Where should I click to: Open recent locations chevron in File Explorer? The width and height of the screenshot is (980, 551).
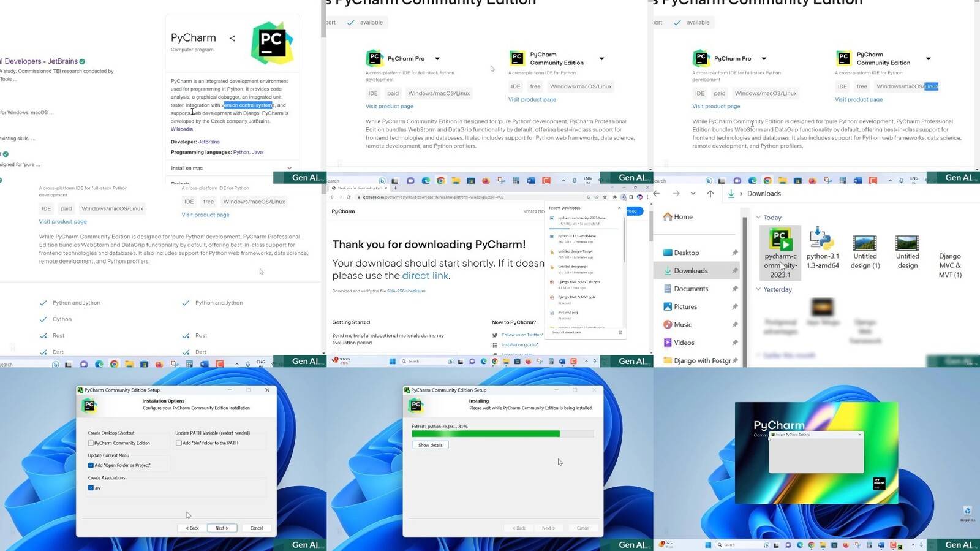click(x=693, y=194)
